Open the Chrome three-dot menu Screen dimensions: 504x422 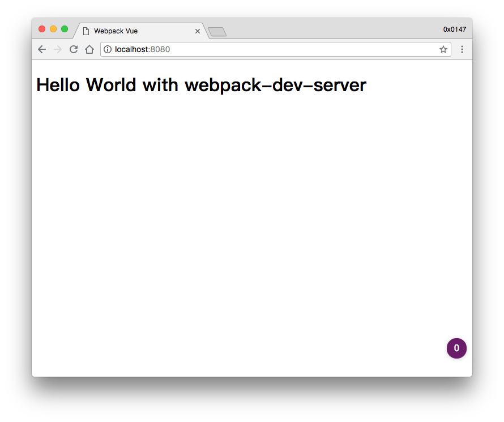click(462, 50)
